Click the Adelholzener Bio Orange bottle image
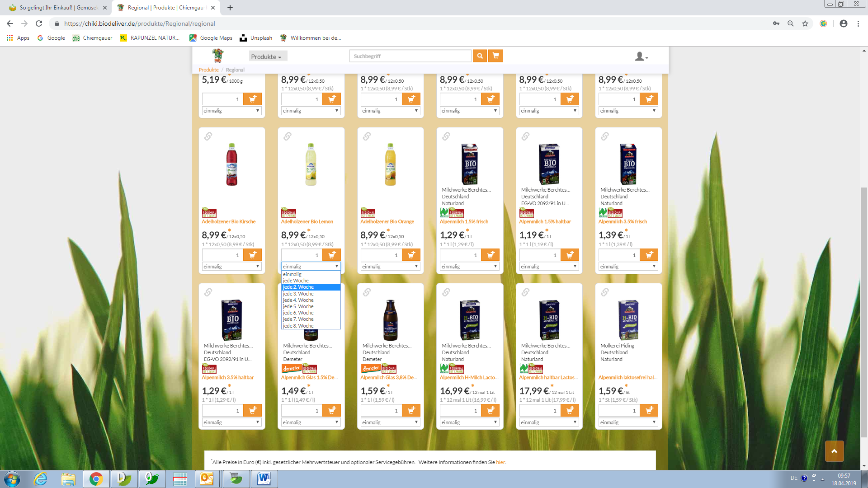Screen dimensions: 868x488 point(391,164)
